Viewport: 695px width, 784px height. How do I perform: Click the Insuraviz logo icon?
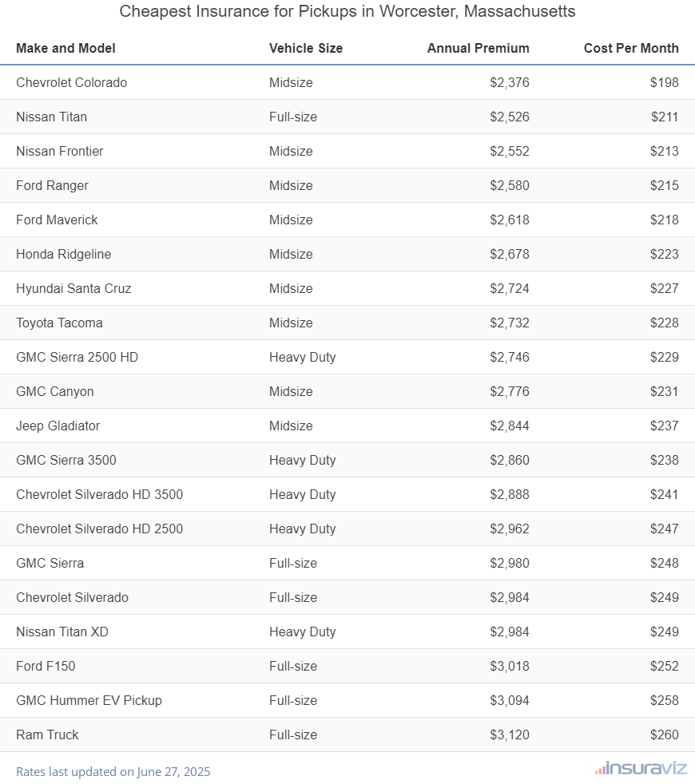599,770
